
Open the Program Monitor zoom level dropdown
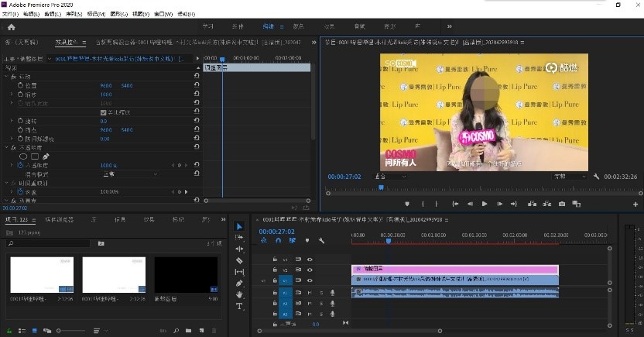point(389,177)
